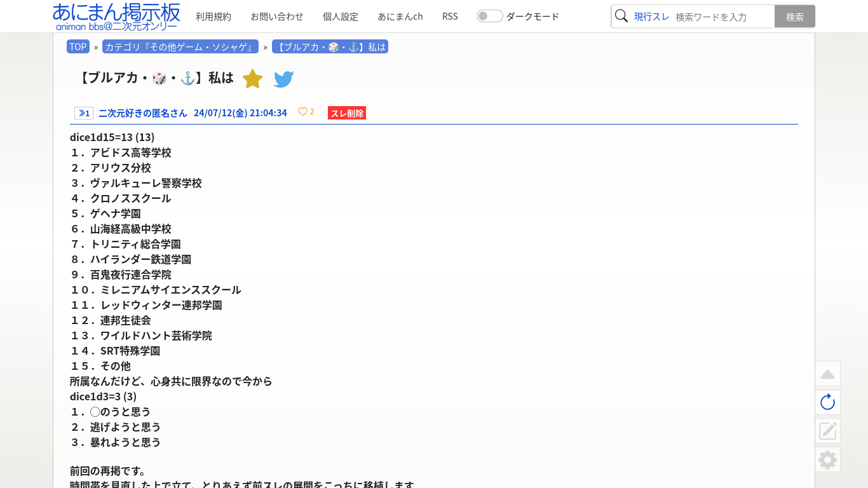
Task: Open the その他ゲーム・ソシャゲ category breadcrumb
Action: 180,46
